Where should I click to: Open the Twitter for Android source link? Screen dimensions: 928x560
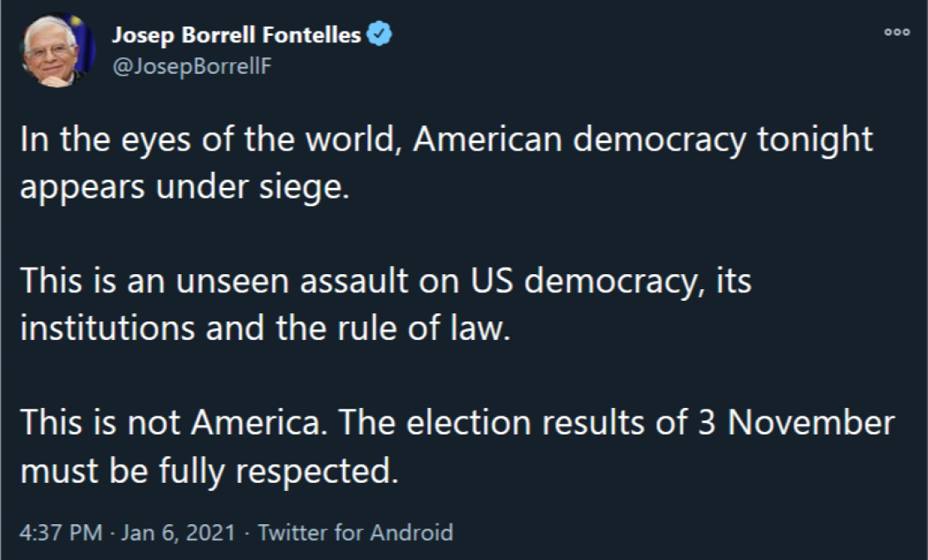356,532
